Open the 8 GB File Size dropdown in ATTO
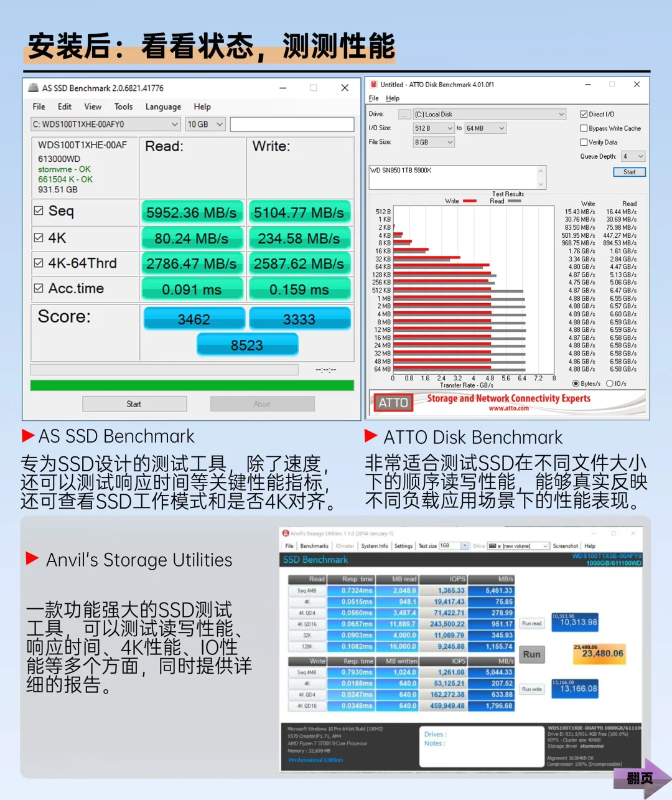The width and height of the screenshot is (672, 800). tap(434, 143)
